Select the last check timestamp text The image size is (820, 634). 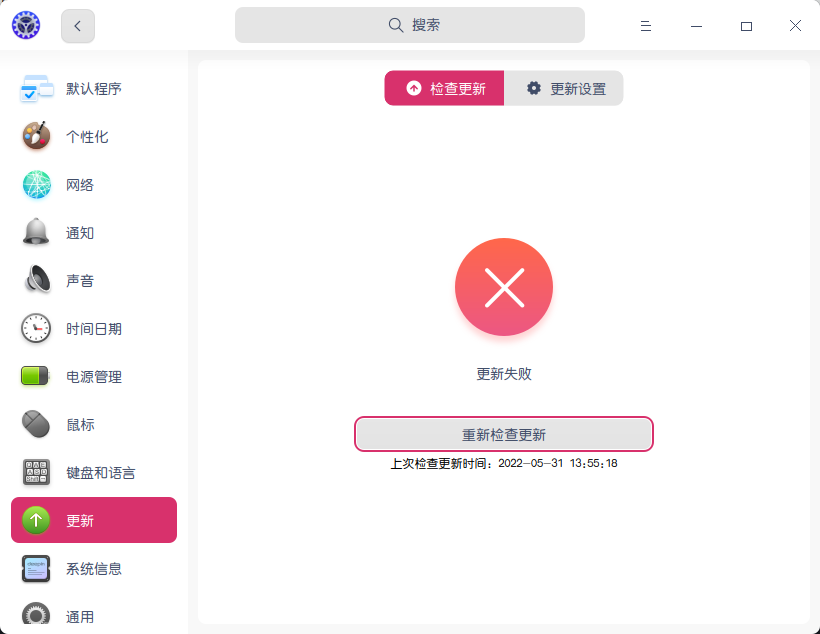pos(503,463)
